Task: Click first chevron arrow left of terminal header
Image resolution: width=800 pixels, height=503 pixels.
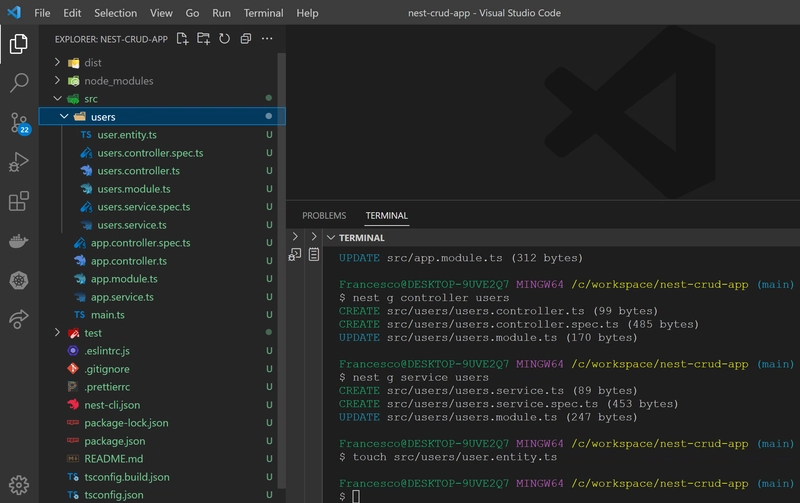Action: pos(295,237)
